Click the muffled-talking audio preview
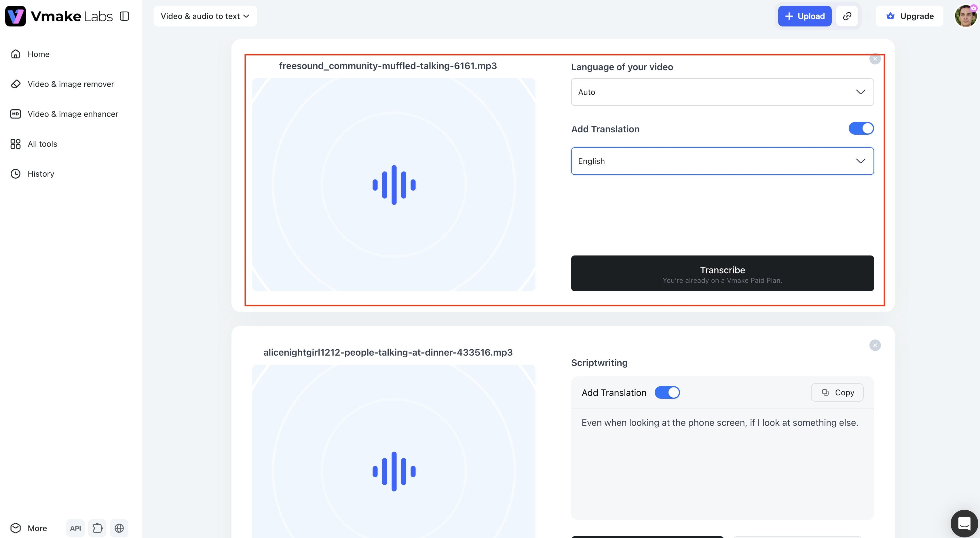Image resolution: width=980 pixels, height=538 pixels. coord(394,185)
